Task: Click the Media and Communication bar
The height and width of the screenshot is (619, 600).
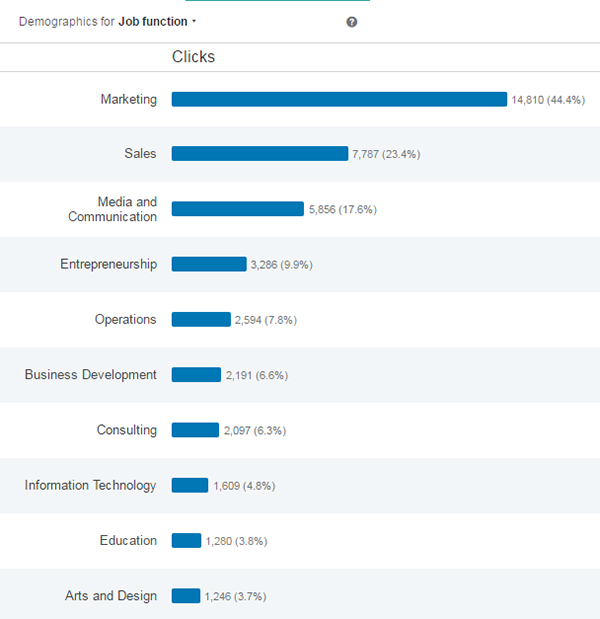Action: pos(237,209)
